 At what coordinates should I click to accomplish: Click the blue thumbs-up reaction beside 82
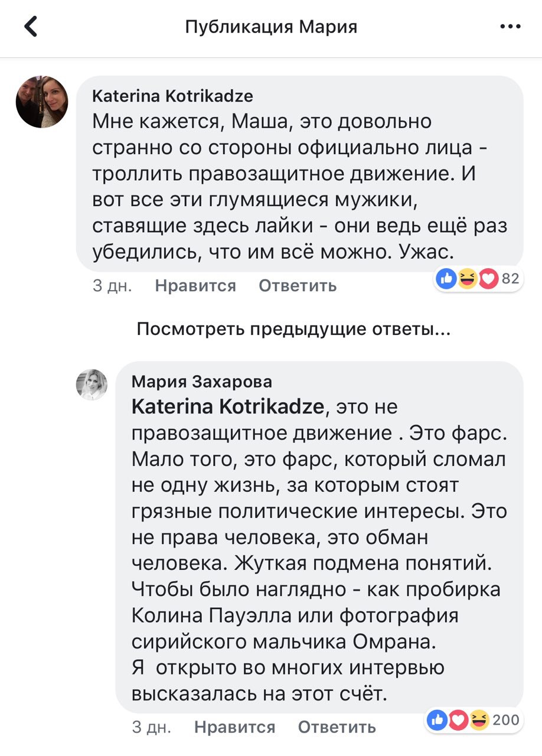[447, 279]
